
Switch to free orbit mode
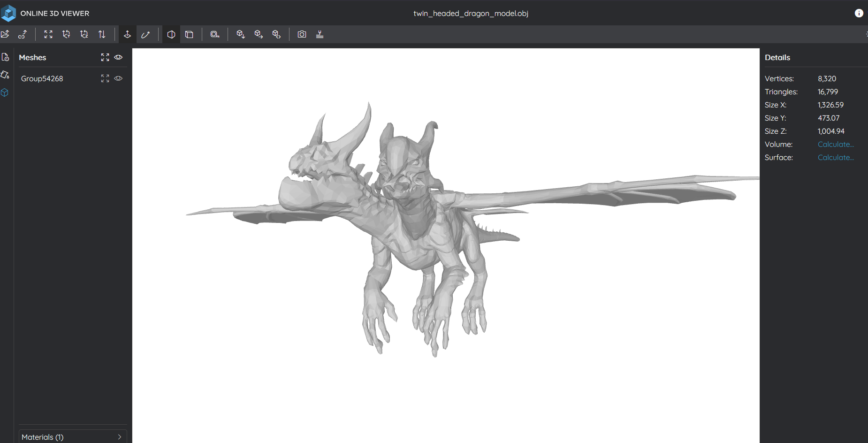click(x=145, y=34)
